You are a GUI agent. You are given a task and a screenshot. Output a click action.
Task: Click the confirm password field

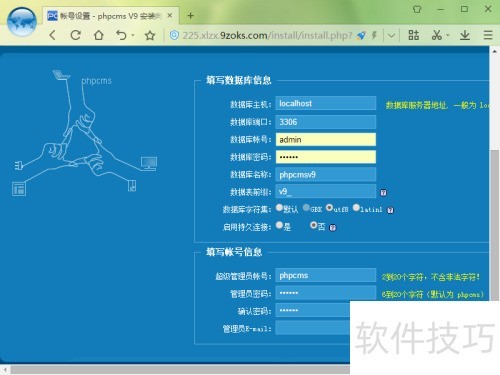click(x=313, y=310)
